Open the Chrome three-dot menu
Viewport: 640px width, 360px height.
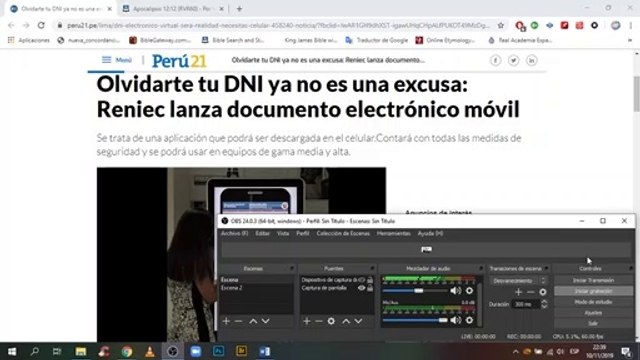(631, 25)
